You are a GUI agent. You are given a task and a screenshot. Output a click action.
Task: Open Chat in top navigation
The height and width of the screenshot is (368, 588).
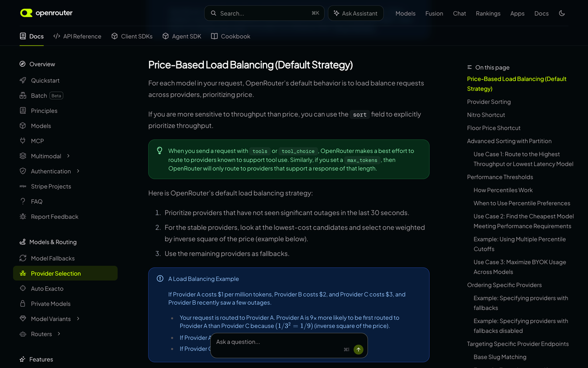pyautogui.click(x=460, y=13)
